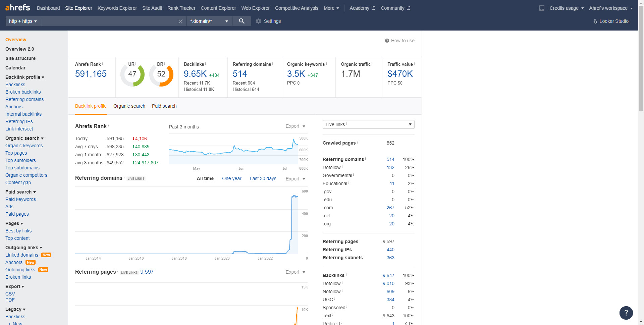
Task: Open Organic competitors report
Action: (26, 175)
